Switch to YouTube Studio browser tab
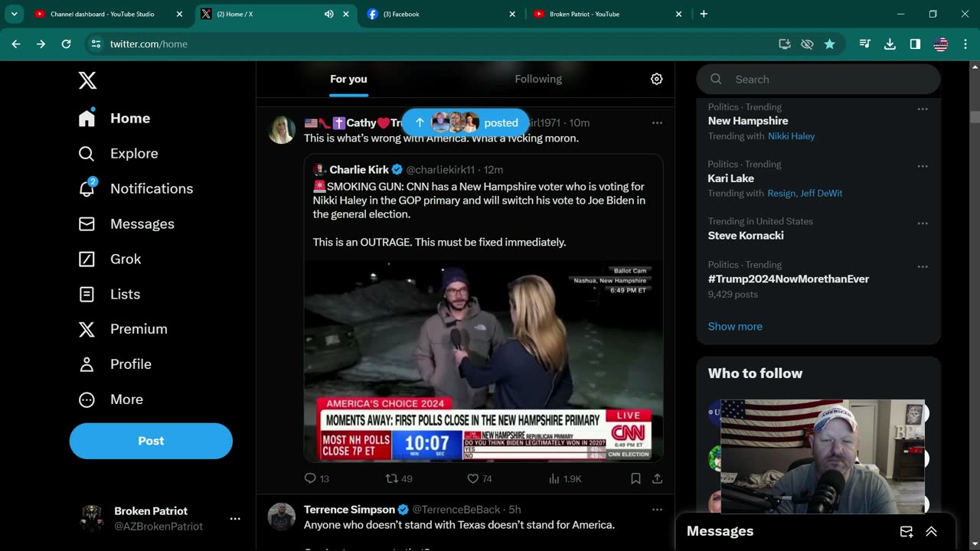Viewport: 980px width, 551px height. [x=108, y=14]
